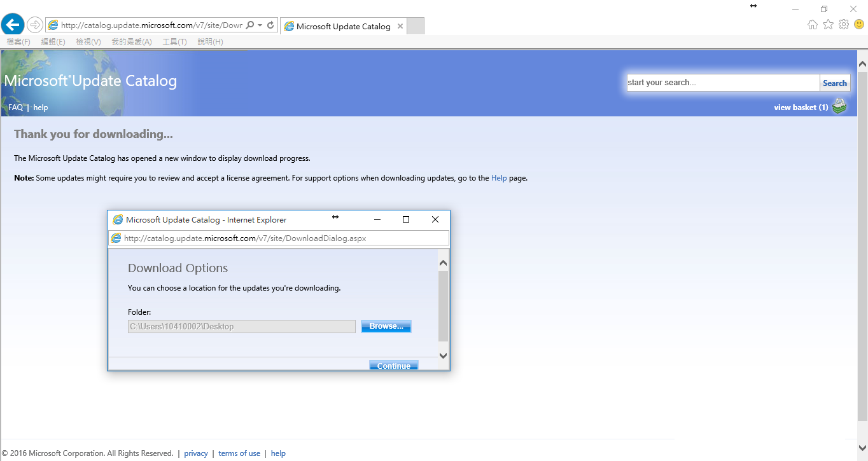Click the main window address bar URL
Image resolution: width=868 pixels, height=461 pixels.
(151, 25)
